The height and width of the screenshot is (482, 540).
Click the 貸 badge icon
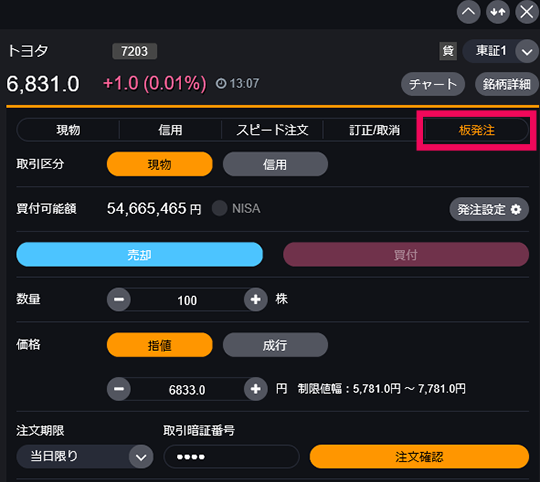tap(448, 51)
